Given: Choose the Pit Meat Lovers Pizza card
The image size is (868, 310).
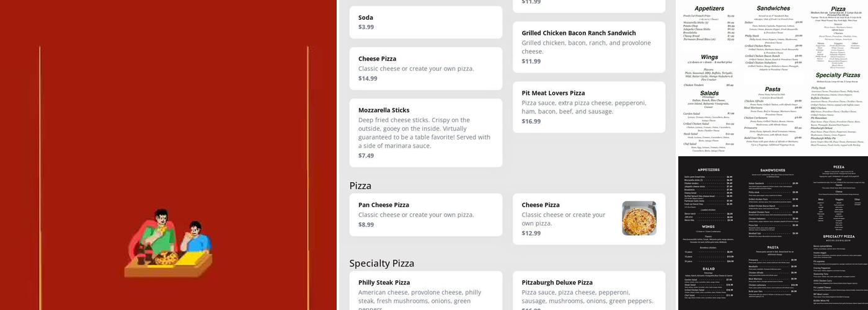Looking at the screenshot, I should 588,107.
